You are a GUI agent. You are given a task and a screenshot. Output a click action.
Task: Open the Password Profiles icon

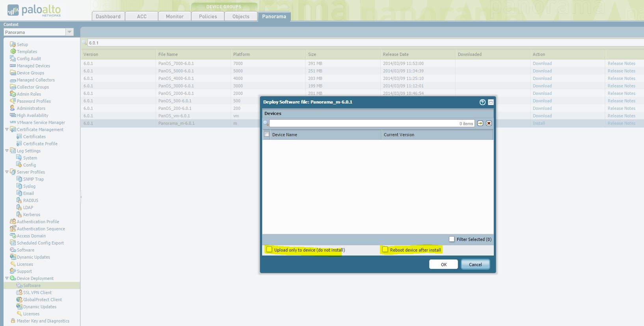(13, 101)
